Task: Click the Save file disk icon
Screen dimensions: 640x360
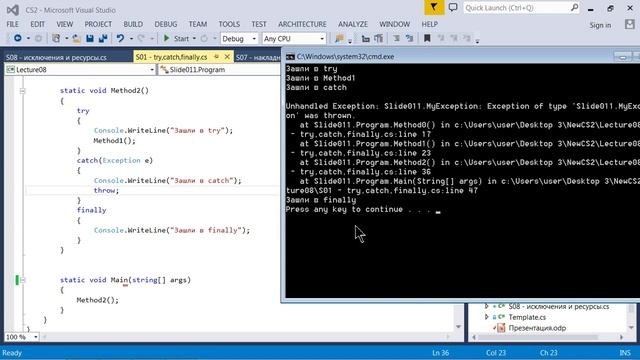Action: [90, 38]
